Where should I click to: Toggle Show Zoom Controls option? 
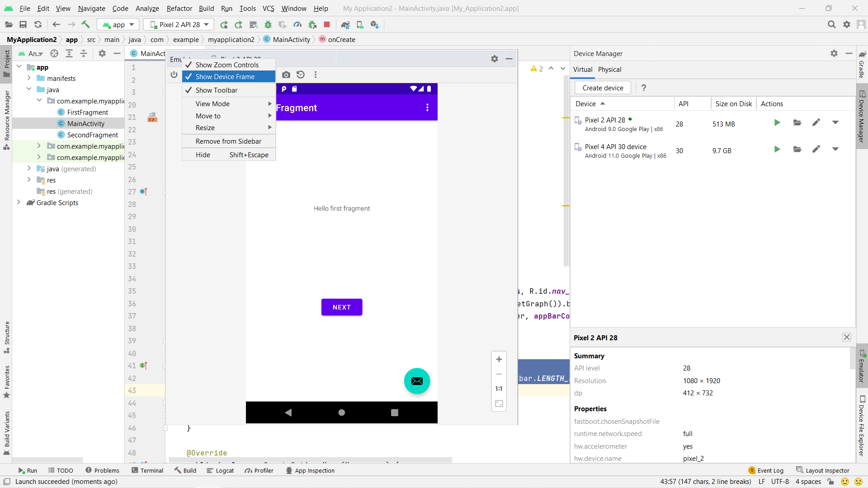tap(227, 64)
